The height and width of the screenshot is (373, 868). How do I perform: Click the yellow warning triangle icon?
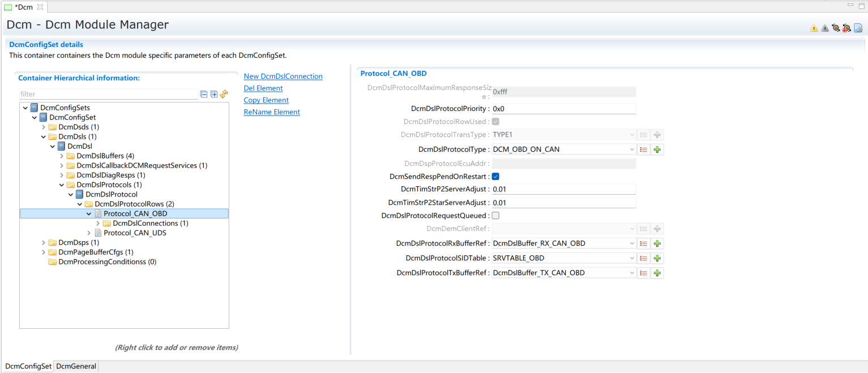[814, 28]
